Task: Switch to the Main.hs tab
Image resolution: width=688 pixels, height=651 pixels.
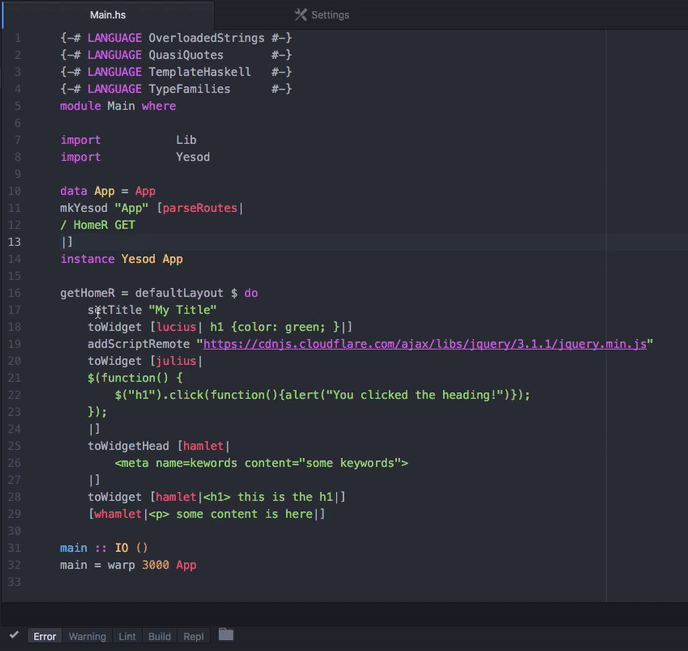Action: pos(107,15)
